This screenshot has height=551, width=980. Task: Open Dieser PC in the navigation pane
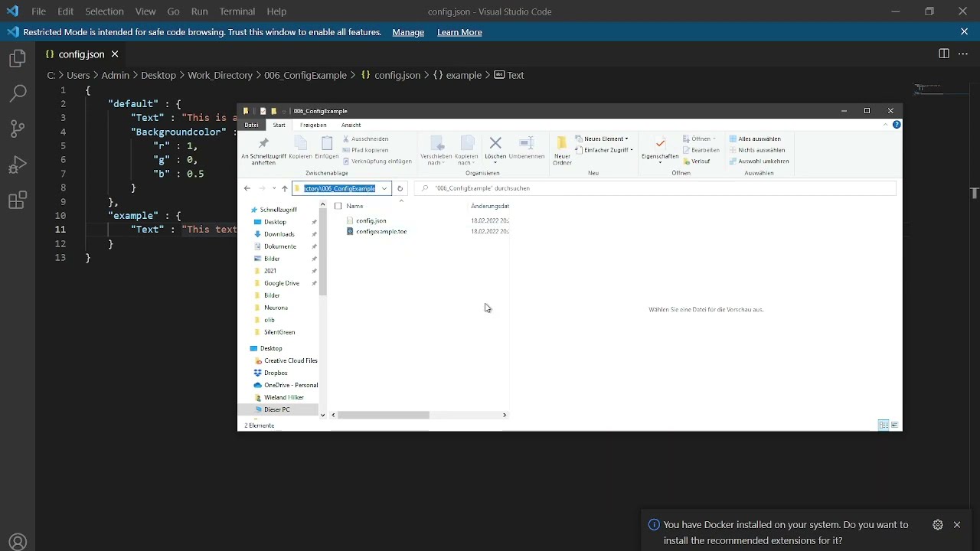point(277,409)
